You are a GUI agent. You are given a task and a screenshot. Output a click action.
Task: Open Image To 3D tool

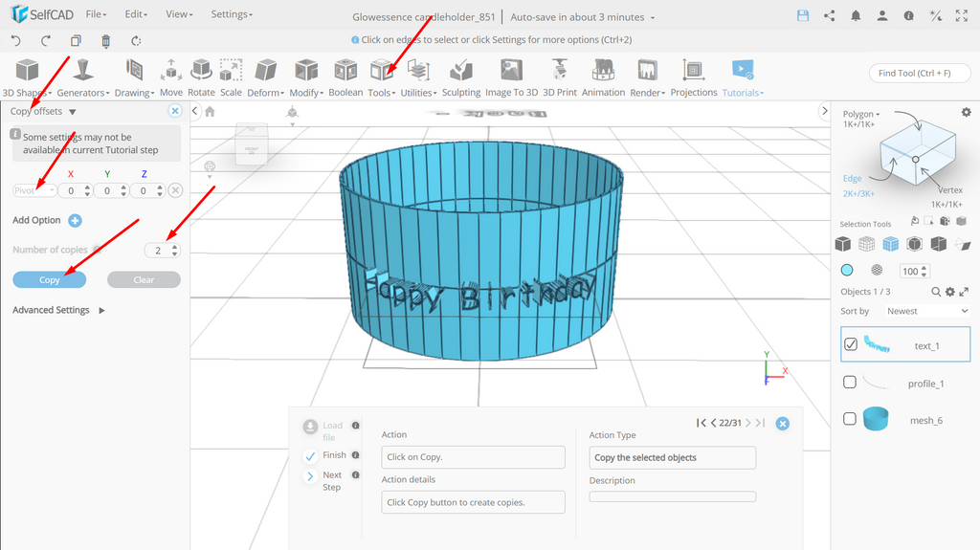[511, 77]
